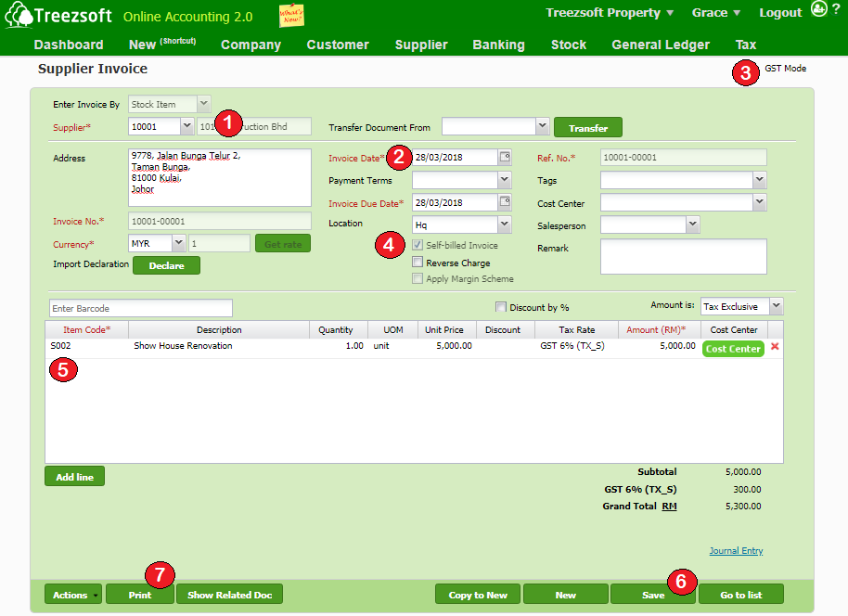Open the Company menu

point(251,45)
